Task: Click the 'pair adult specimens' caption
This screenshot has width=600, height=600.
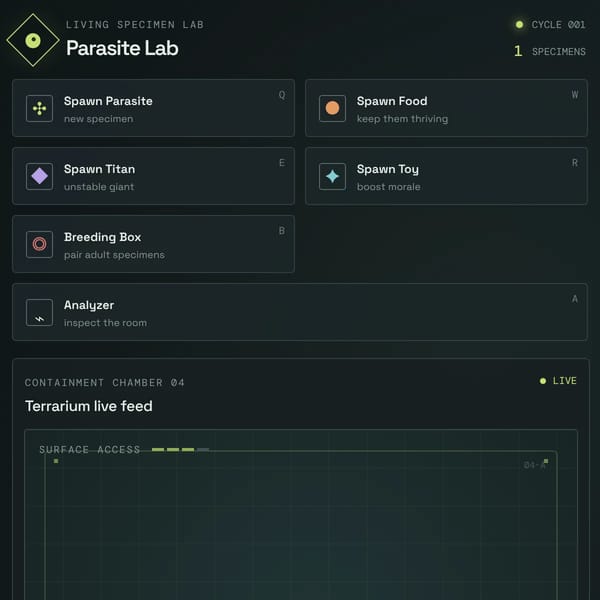Action: (x=114, y=255)
